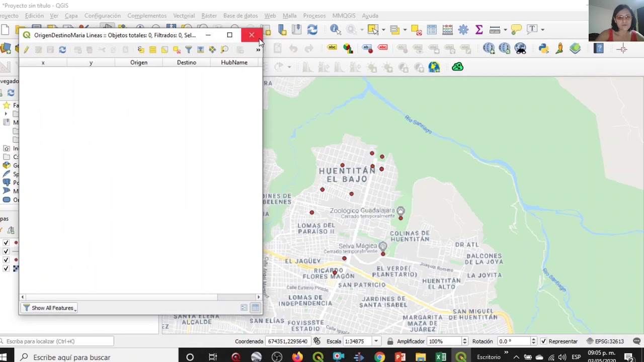Click the MMQGIS green cloud plugin icon
Viewport: 644px width, 362px height.
457,67
